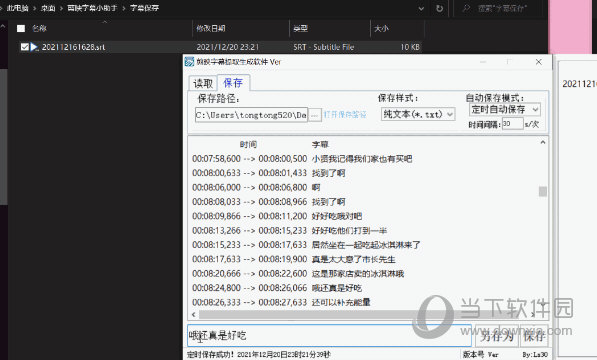
Task: Switch to the 保存 tab
Action: (x=233, y=83)
